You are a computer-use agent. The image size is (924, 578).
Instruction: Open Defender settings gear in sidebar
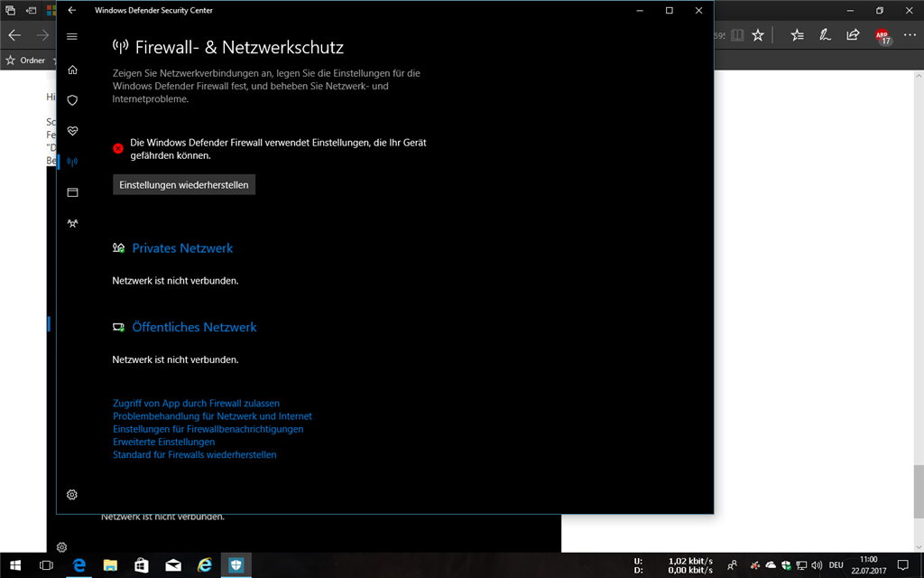coord(72,495)
